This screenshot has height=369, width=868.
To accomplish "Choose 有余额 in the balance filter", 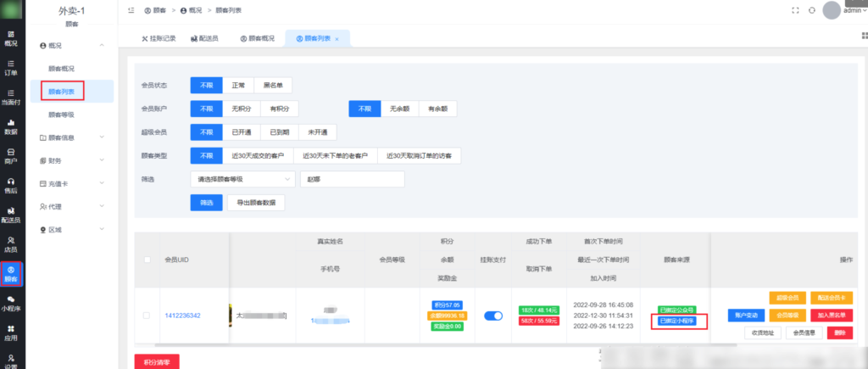I will 438,109.
